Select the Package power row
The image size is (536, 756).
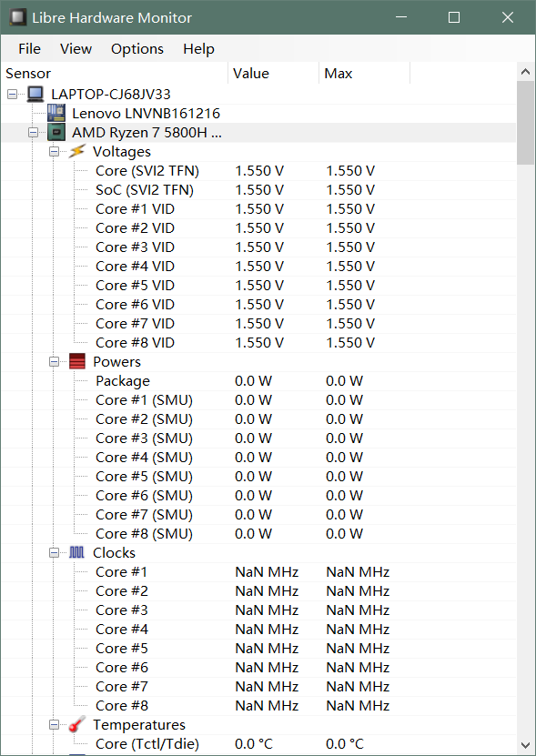pyautogui.click(x=258, y=381)
